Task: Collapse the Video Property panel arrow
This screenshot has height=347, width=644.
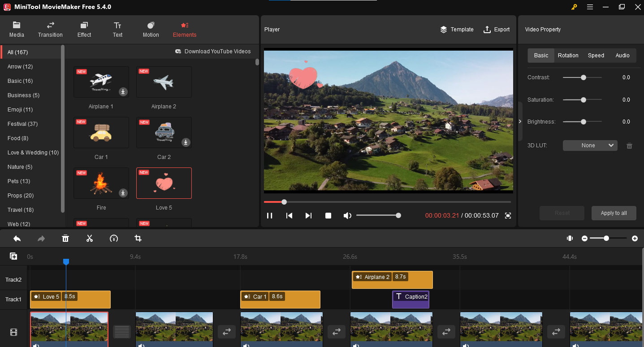Action: point(520,121)
